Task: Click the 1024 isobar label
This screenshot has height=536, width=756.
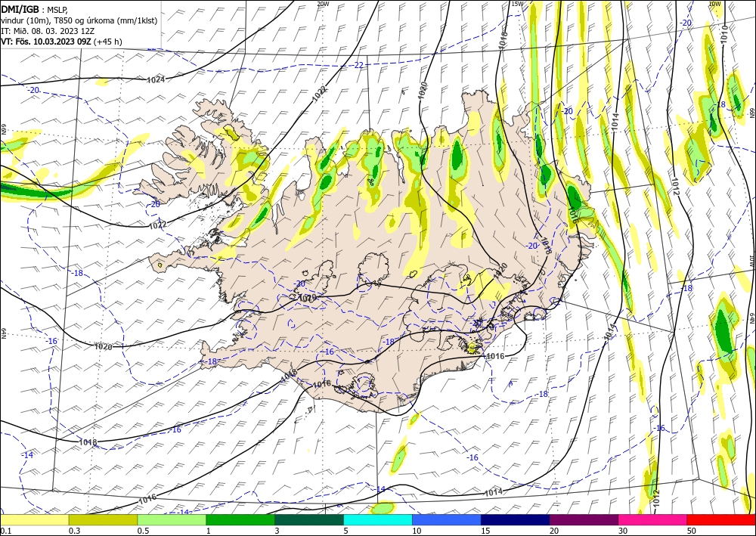Action: (x=156, y=79)
